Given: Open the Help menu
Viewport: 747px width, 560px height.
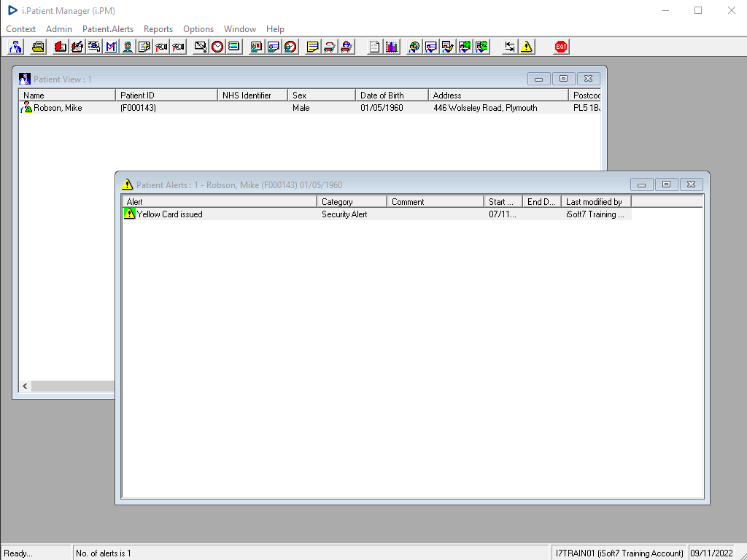Looking at the screenshot, I should [x=275, y=29].
